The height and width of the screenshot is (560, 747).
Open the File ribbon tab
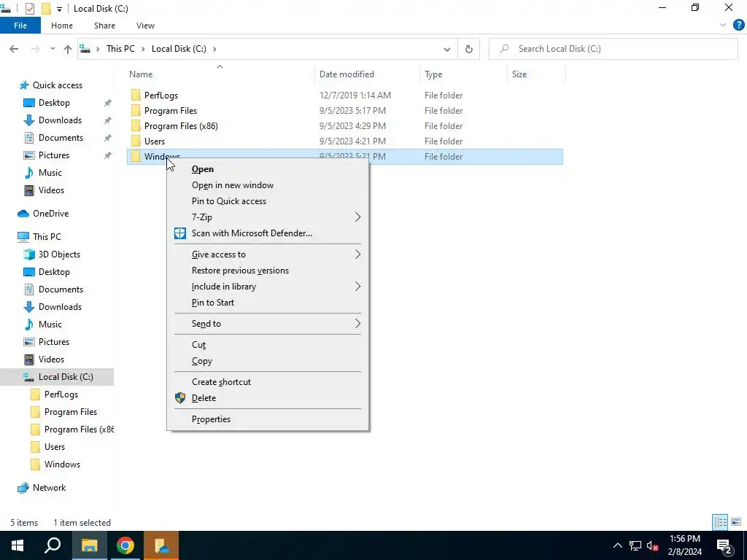tap(20, 26)
